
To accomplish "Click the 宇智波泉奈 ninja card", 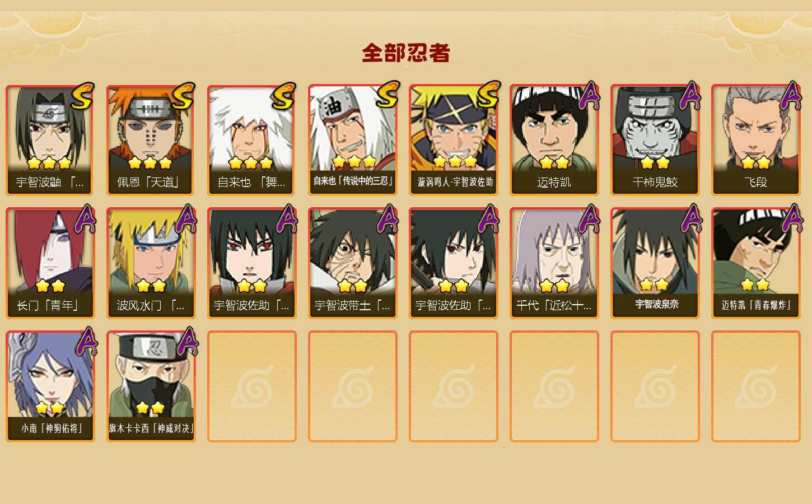I will click(655, 263).
